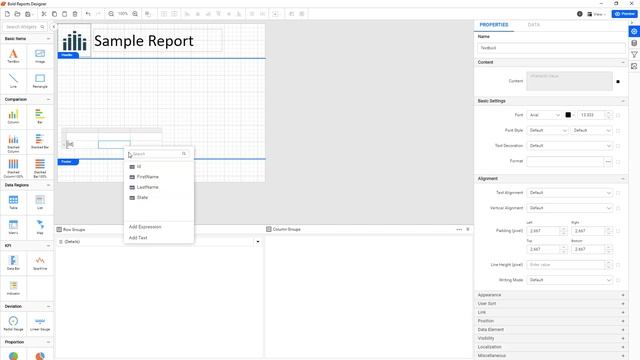The height and width of the screenshot is (360, 640).
Task: Click the Zoom in magnifier icon
Action: [x=135, y=14]
